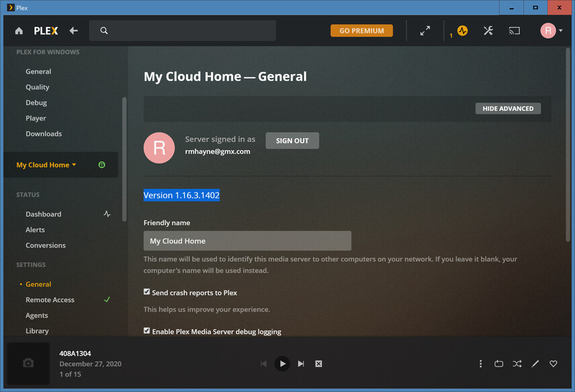The width and height of the screenshot is (575, 392).
Task: Click the large R server account avatar
Action: [159, 148]
